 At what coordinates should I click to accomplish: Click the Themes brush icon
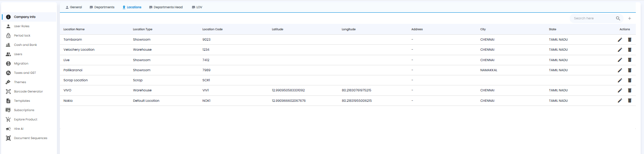coord(8,82)
